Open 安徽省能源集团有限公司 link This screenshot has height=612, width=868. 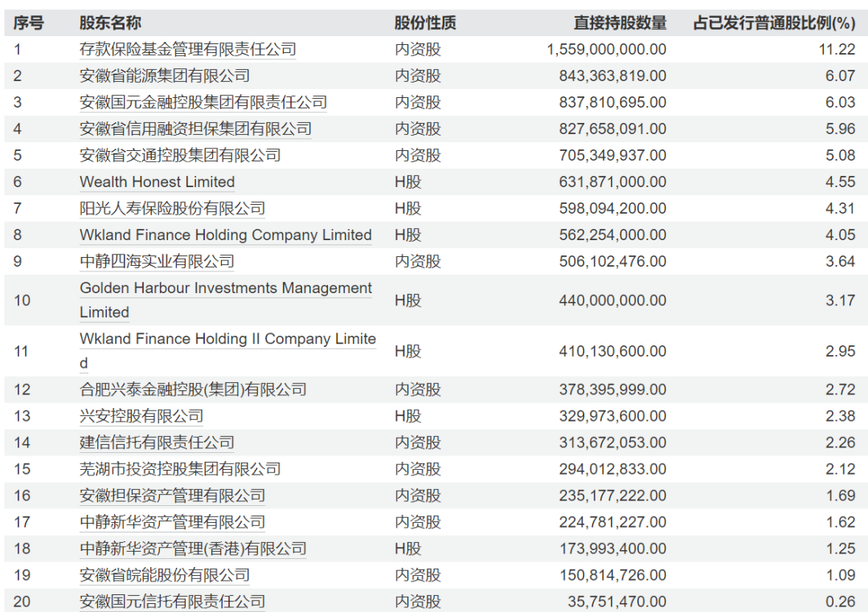tap(165, 75)
